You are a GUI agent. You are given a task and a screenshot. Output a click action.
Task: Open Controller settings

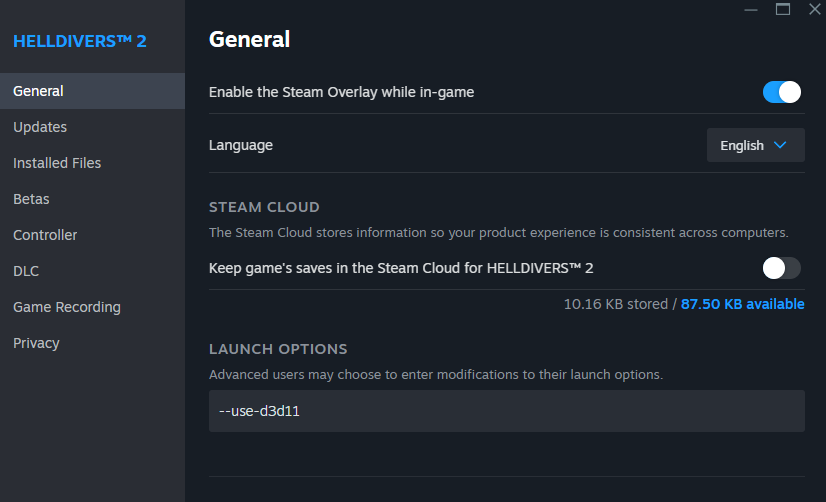point(45,235)
